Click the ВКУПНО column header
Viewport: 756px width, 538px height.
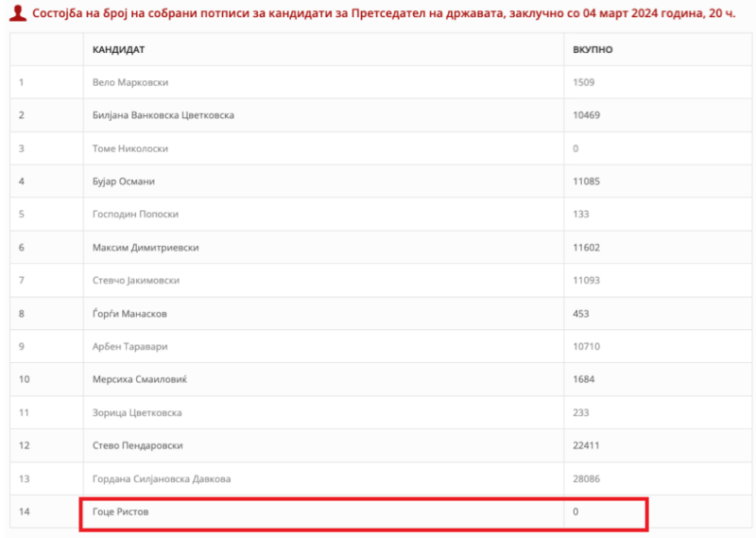(x=593, y=49)
